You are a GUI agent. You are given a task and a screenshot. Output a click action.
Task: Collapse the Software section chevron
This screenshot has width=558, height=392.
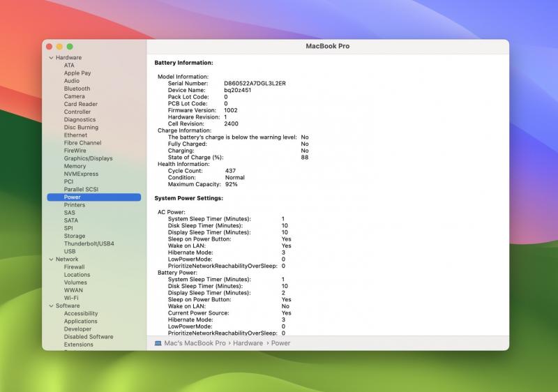pyautogui.click(x=50, y=306)
